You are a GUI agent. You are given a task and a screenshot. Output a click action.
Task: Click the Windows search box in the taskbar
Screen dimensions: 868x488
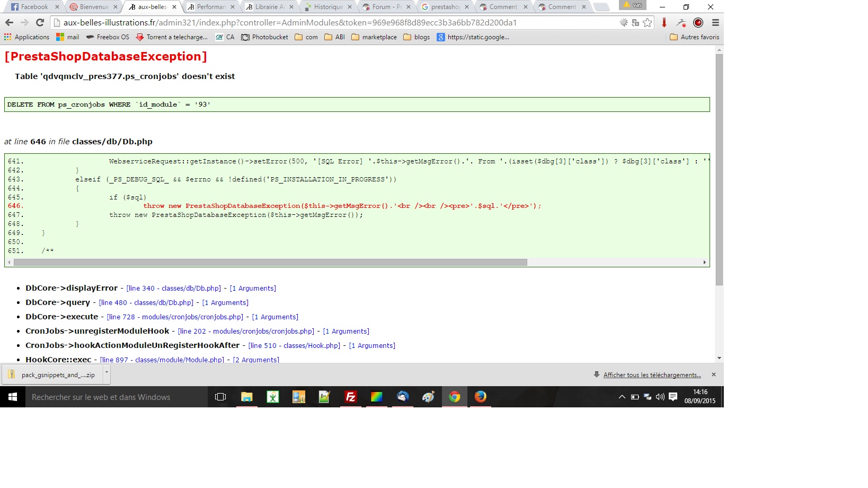click(x=117, y=397)
